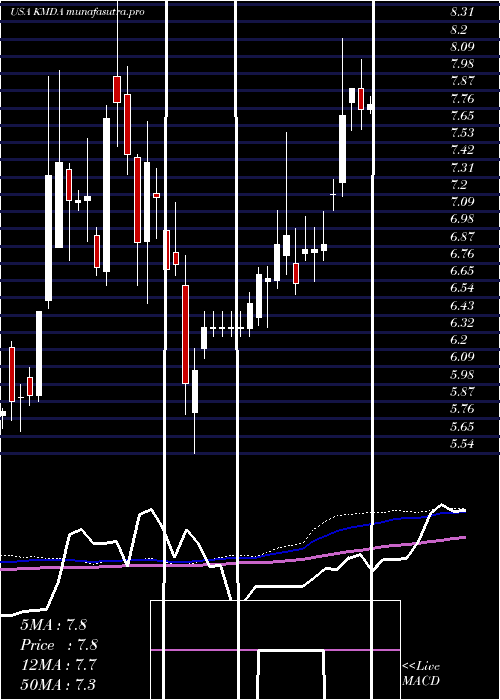This screenshot has width=500, height=700.
Task: Select the 8.2 price level label
Action: tap(459, 30)
